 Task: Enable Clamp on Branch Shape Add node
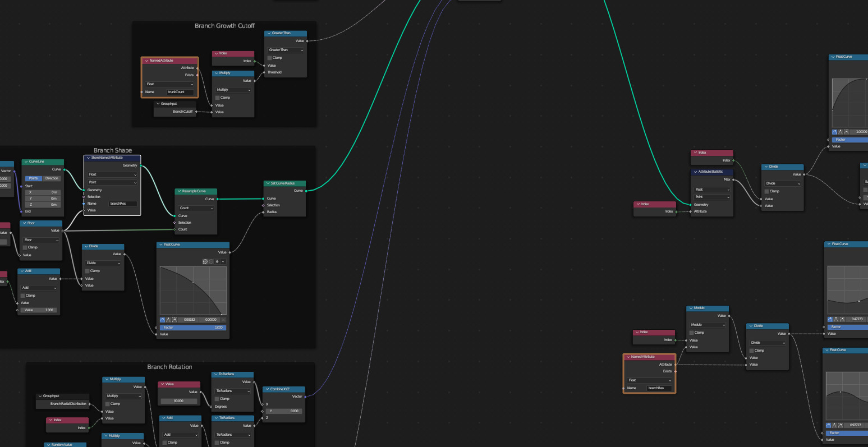click(23, 296)
